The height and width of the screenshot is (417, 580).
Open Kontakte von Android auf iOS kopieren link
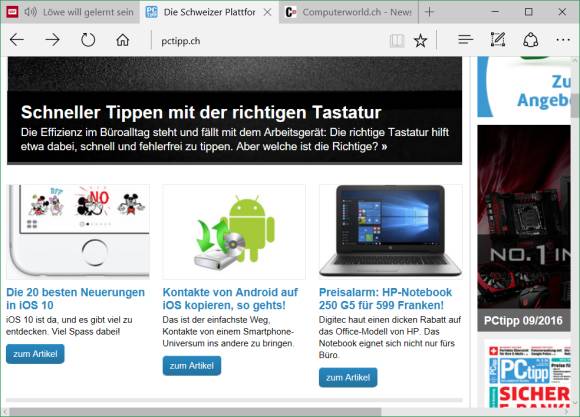pyautogui.click(x=230, y=299)
